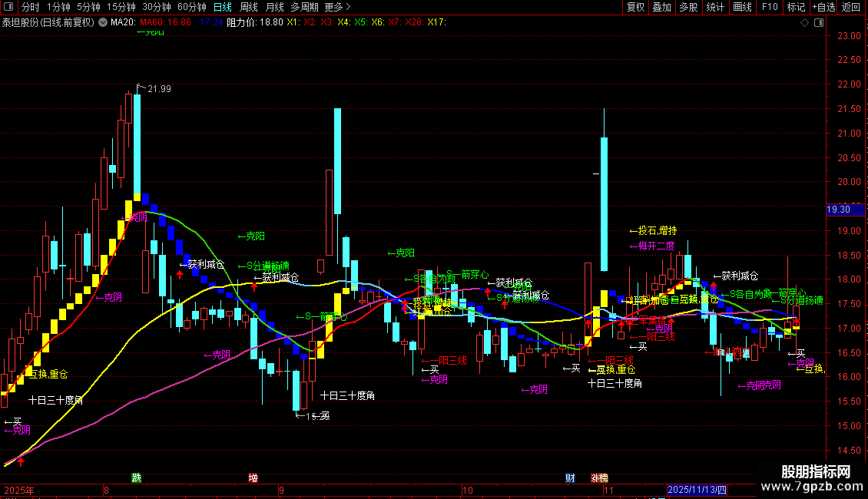
Task: Toggle the left sidebar panel icon
Action: coord(8,7)
